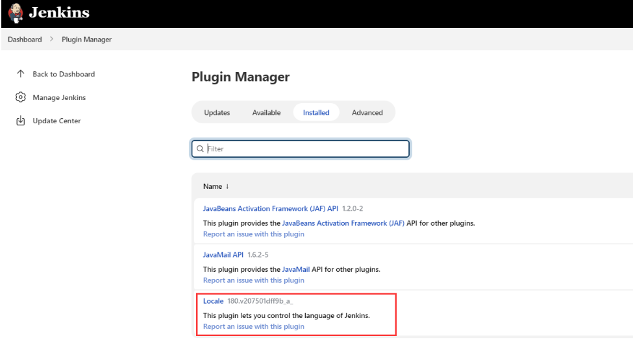Click the magnifier icon in Filter box
633x364 pixels.
click(x=200, y=149)
